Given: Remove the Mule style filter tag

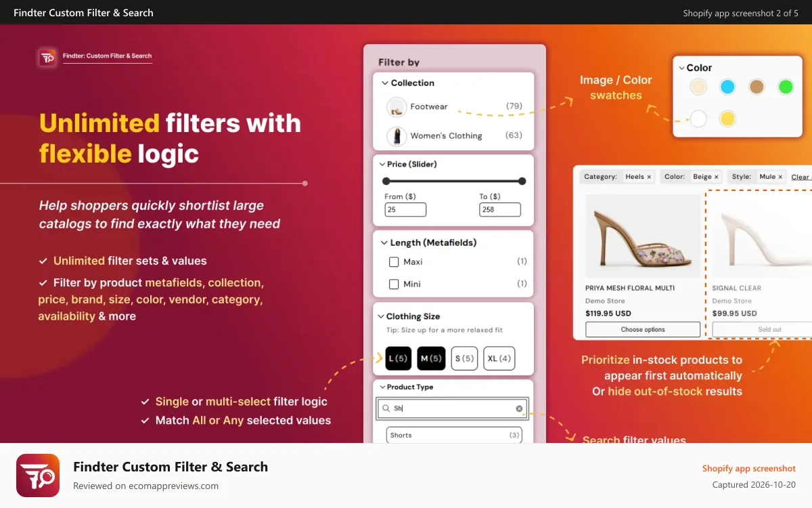Looking at the screenshot, I should pos(780,177).
